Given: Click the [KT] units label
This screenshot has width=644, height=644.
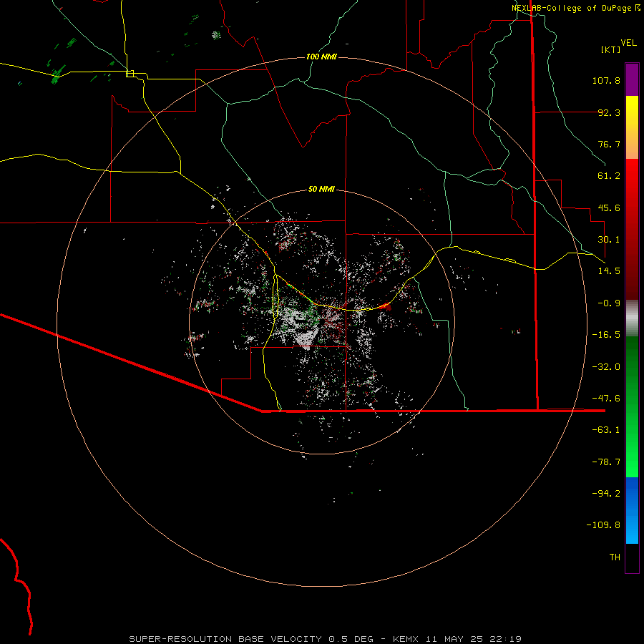Looking at the screenshot, I should [611, 49].
